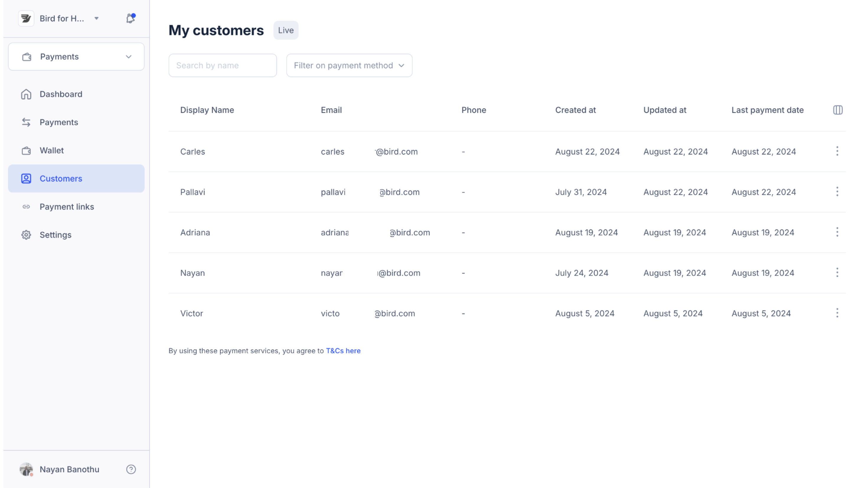The width and height of the screenshot is (868, 488).
Task: Click the Created at column header
Action: (575, 110)
